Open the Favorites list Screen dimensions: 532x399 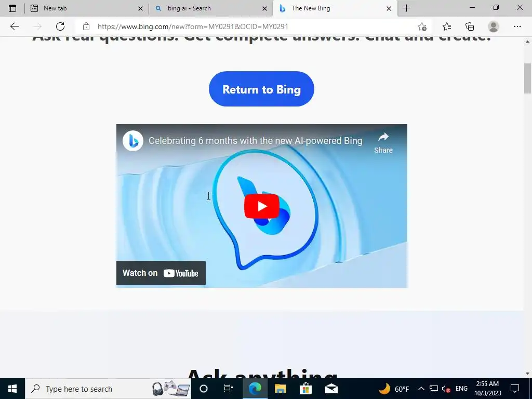tap(446, 26)
